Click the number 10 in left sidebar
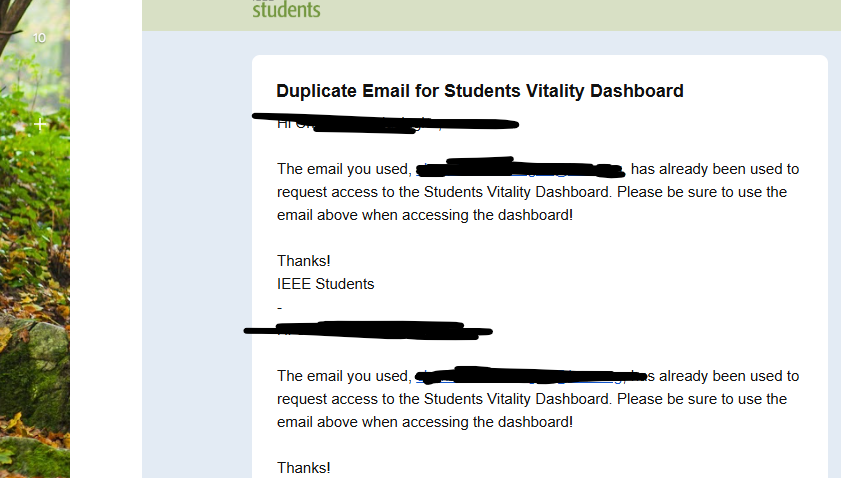The image size is (841, 478). 39,38
